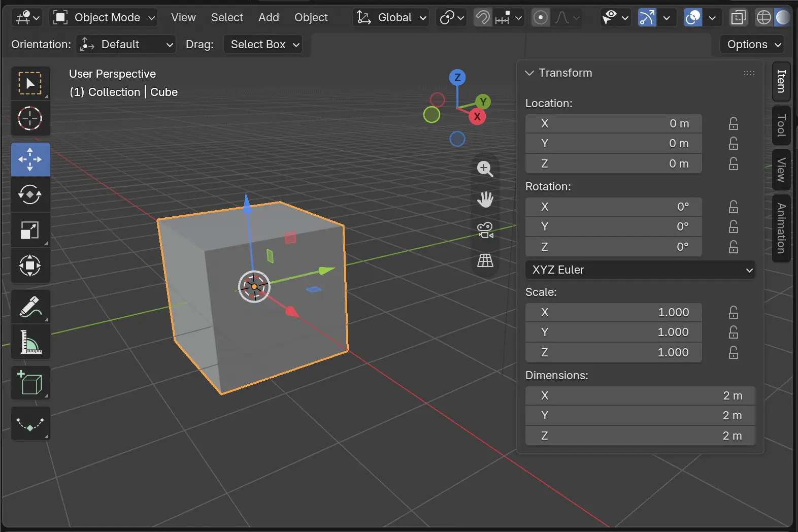Open the Object menu

coord(311,18)
